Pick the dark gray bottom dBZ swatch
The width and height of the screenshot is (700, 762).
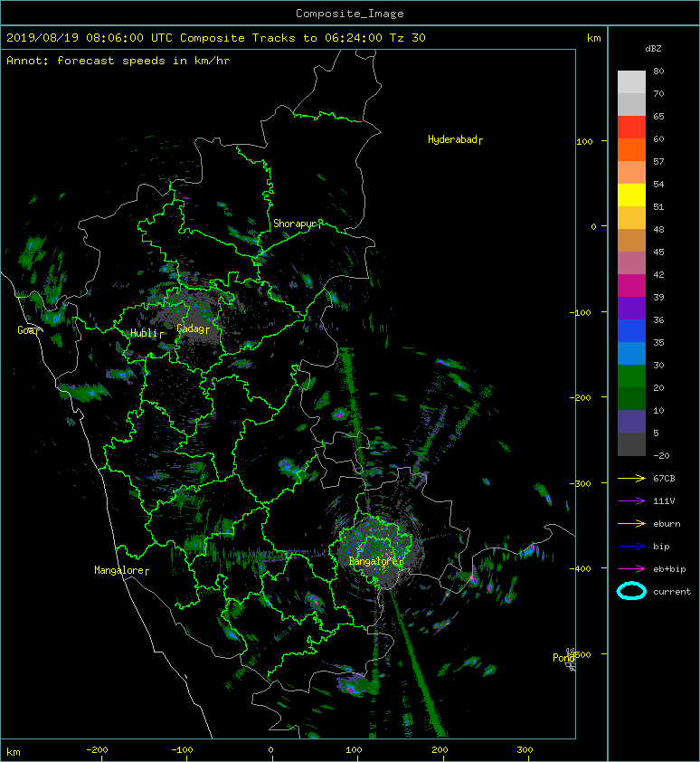click(631, 443)
